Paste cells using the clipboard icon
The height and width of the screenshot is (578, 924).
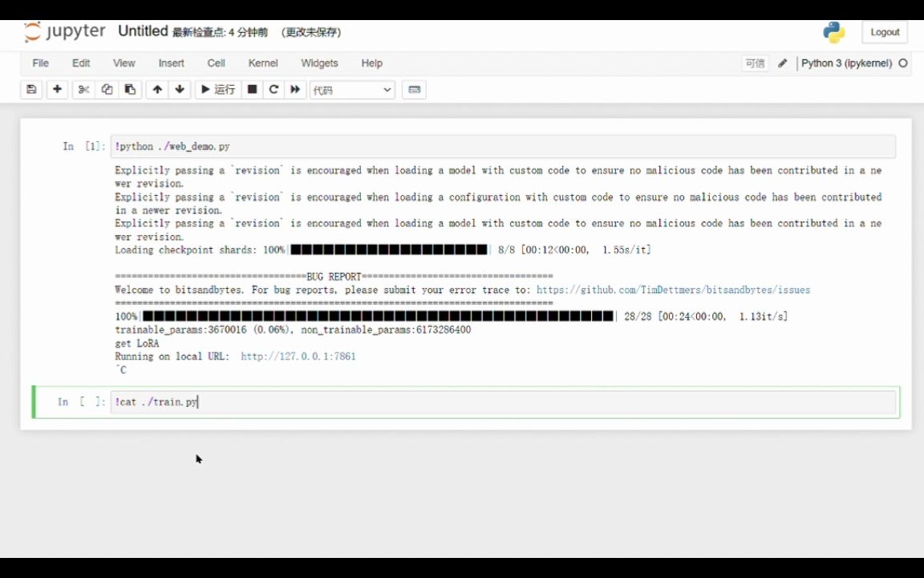coord(130,89)
